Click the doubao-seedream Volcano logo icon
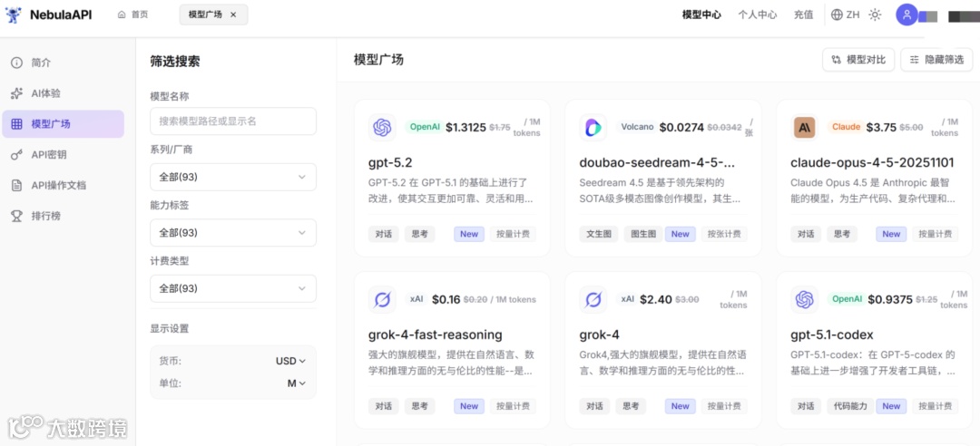 coord(593,128)
